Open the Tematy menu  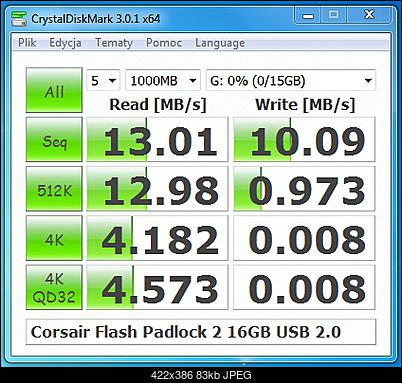pos(114,43)
